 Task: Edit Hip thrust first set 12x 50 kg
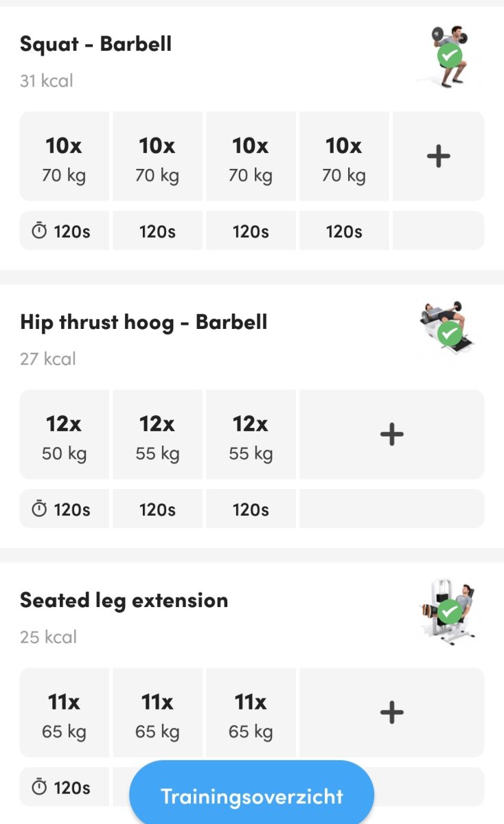[x=64, y=435]
